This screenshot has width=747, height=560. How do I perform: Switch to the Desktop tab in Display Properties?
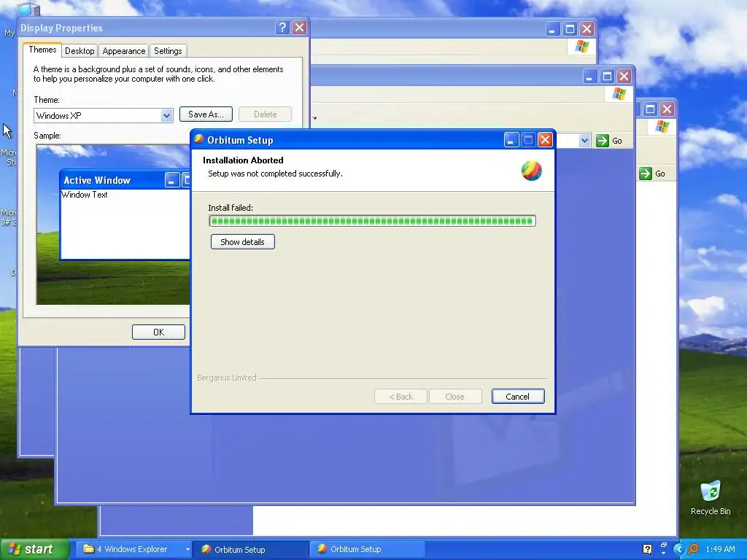[x=79, y=51]
